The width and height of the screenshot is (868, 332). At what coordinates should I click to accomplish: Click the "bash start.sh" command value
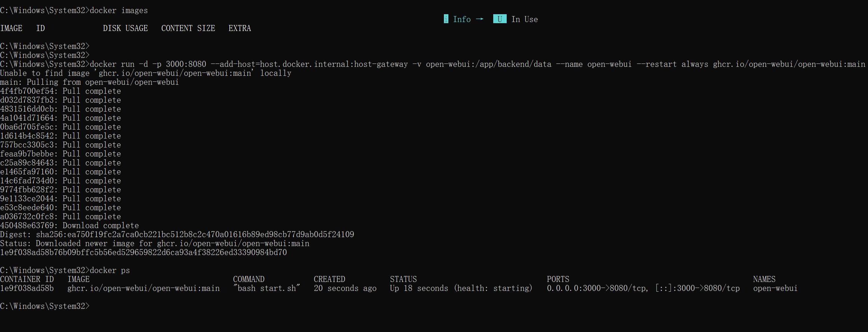tap(267, 288)
